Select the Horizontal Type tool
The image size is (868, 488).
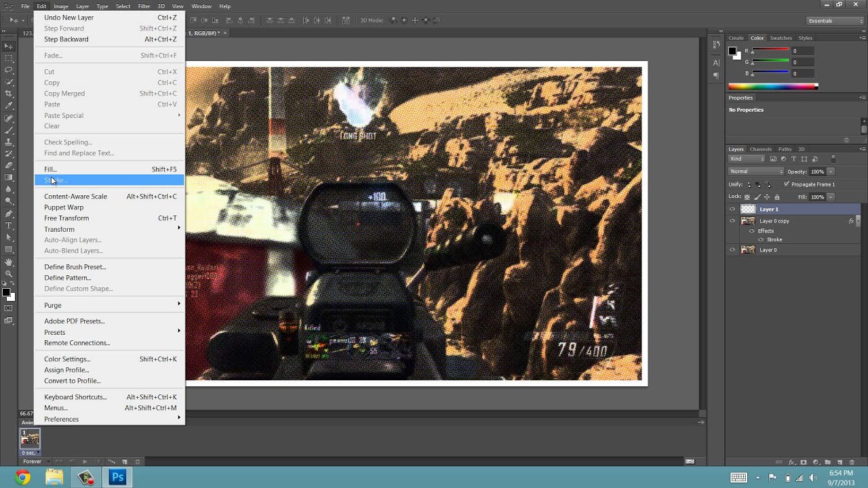pos(9,225)
